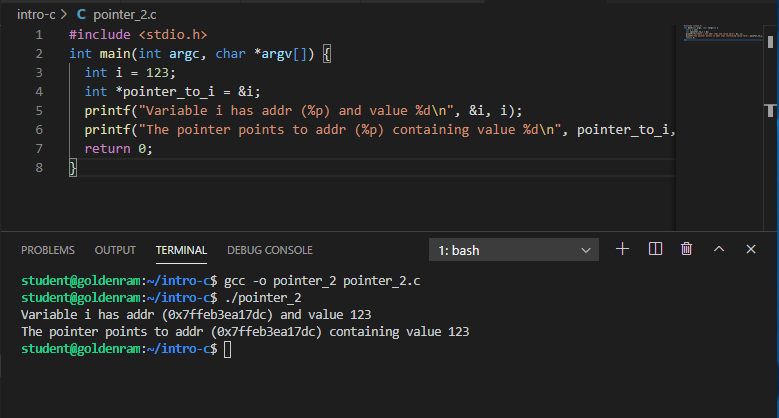This screenshot has width=779, height=418.
Task: Click line number 8 in gutter
Action: (x=39, y=167)
